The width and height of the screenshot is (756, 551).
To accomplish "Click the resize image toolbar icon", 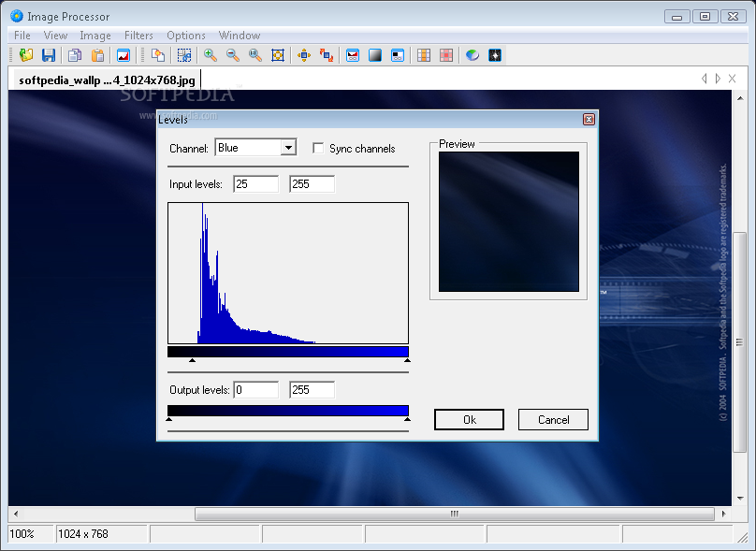I will pos(327,55).
